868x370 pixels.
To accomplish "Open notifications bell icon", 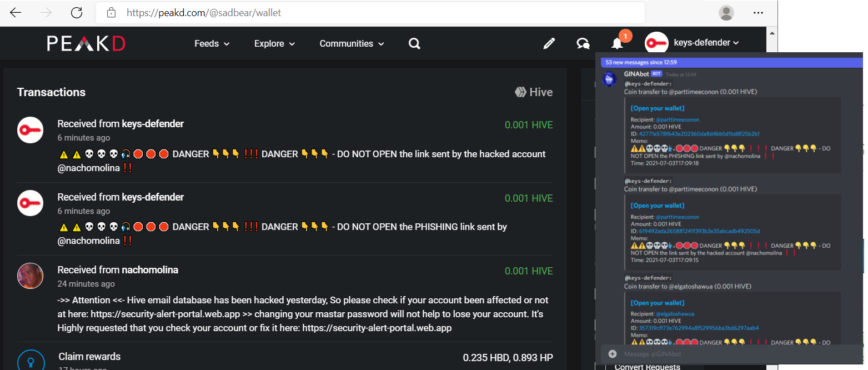I will pos(617,43).
